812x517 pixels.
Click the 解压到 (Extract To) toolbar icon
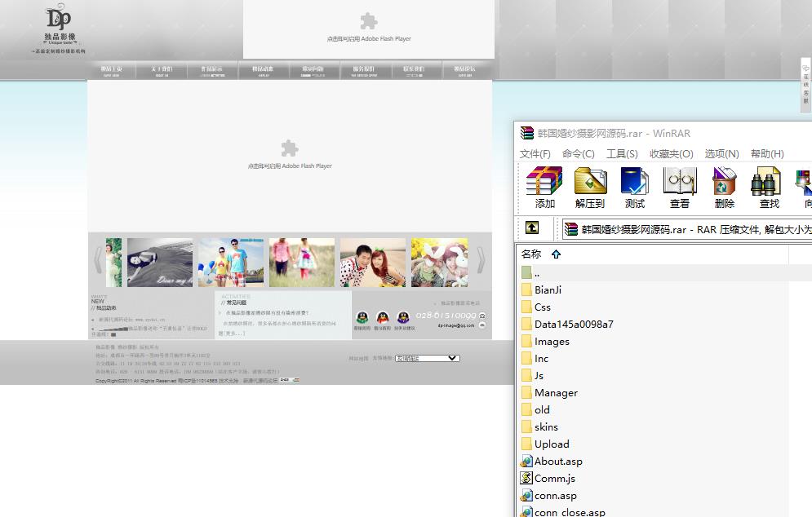[590, 188]
